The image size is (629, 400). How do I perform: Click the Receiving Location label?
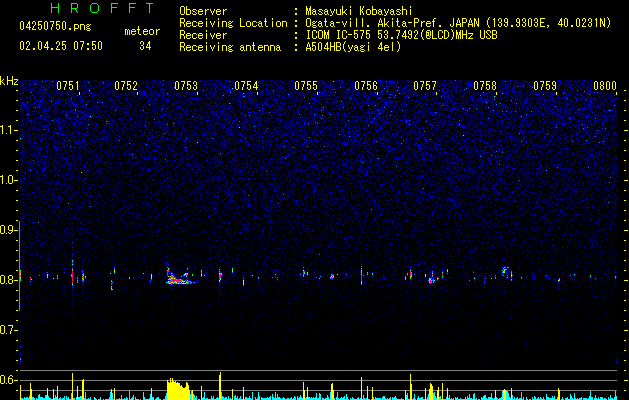point(233,23)
